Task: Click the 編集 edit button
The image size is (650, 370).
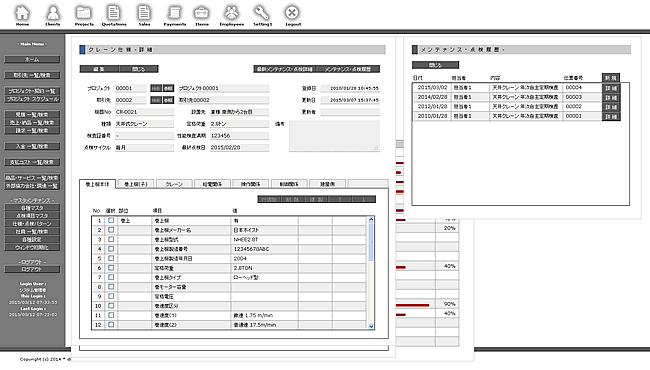Action: tap(99, 69)
